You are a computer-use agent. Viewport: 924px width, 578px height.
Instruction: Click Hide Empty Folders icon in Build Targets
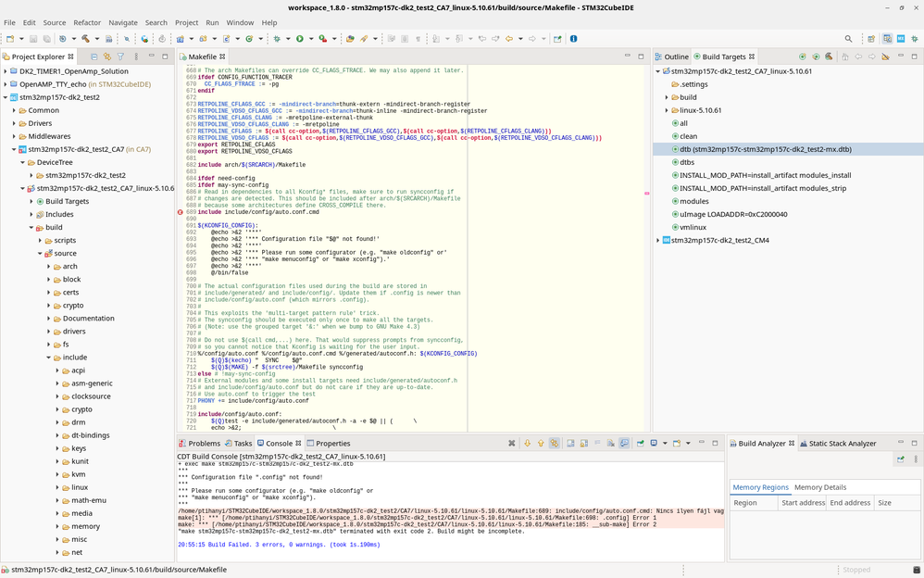(885, 57)
